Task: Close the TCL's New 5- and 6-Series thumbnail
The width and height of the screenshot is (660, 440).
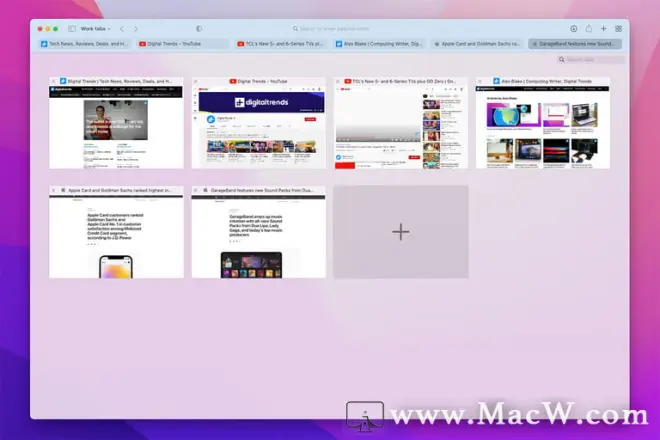Action: 338,81
